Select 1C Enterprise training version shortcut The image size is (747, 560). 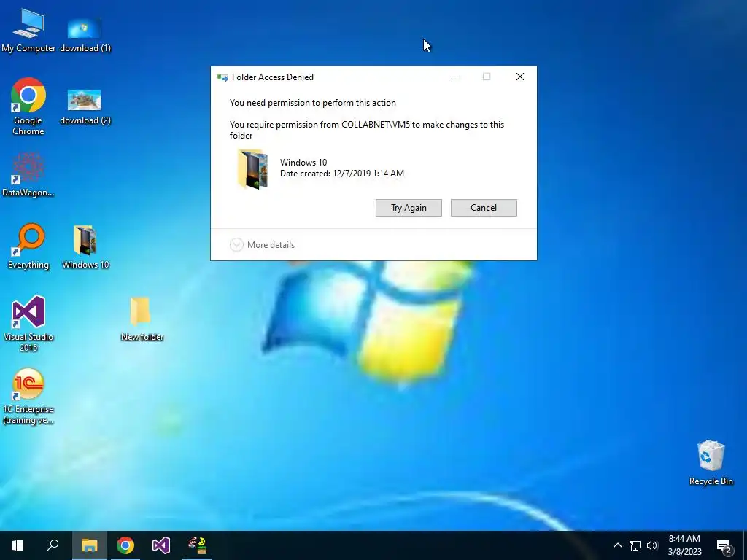pyautogui.click(x=28, y=396)
